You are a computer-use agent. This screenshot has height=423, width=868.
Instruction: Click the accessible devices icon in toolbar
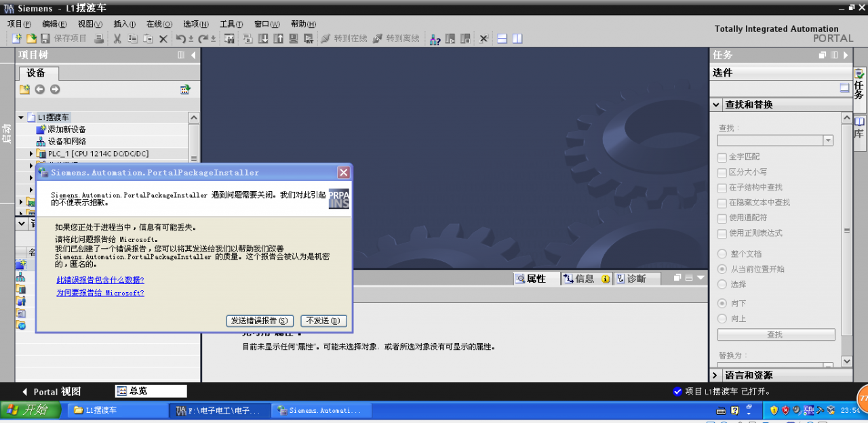point(435,39)
